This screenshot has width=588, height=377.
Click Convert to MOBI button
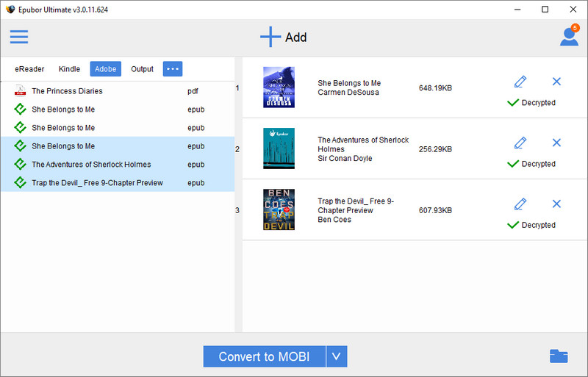click(264, 356)
